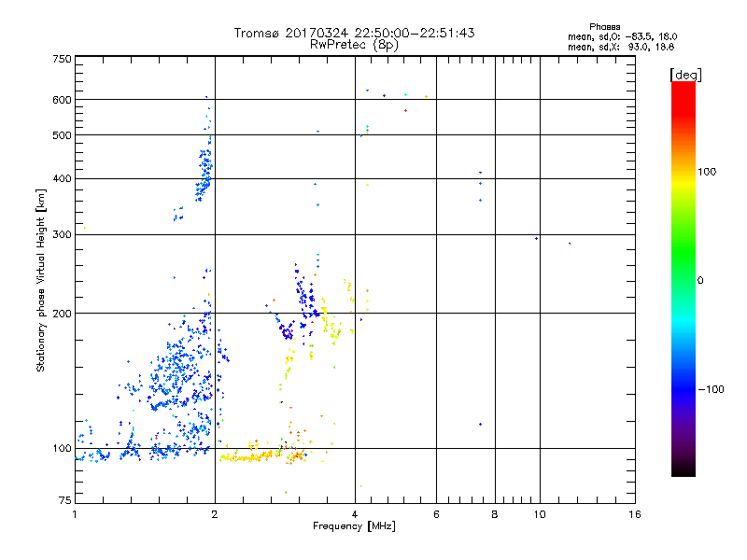This screenshot has width=747, height=560.
Task: Click the 16 tick label on the frequency axis
Action: pos(634,515)
